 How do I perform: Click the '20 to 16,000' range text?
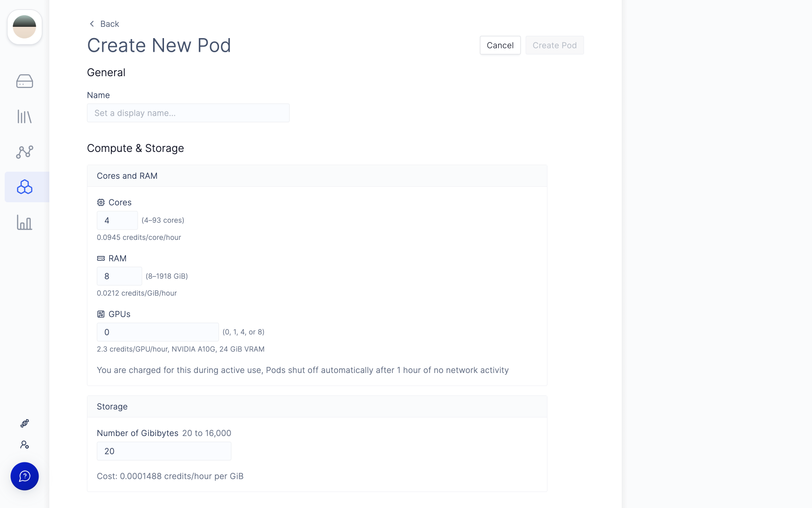(207, 433)
